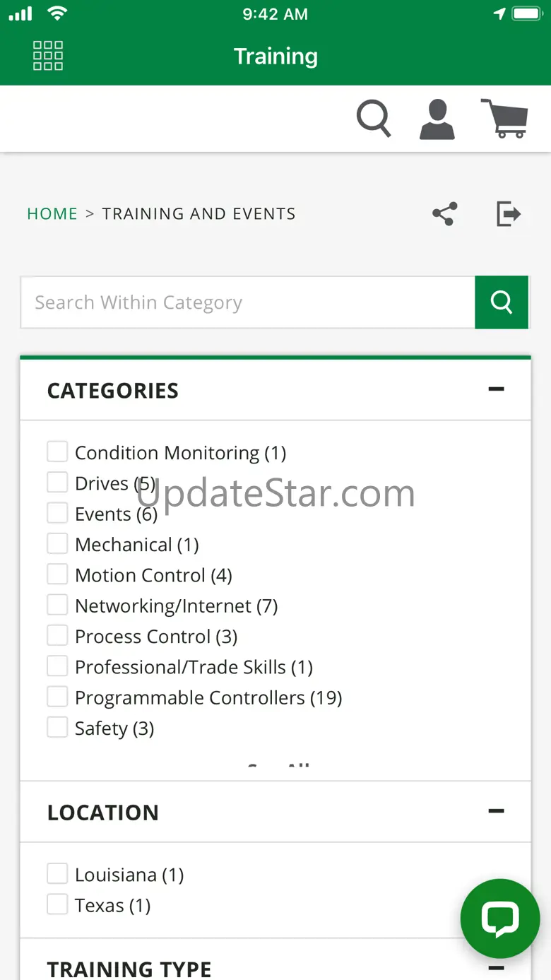Open the shopping cart icon
Viewport: 551px width, 980px height.
504,118
